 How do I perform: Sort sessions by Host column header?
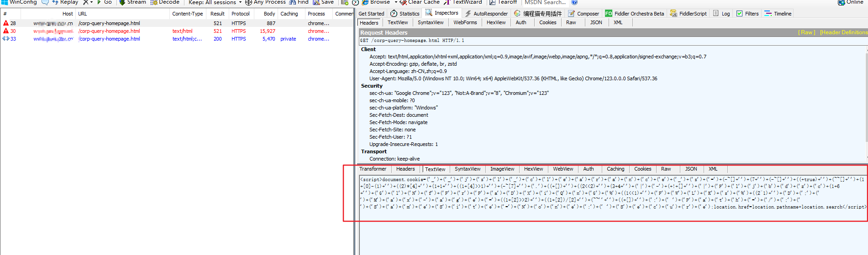(48, 14)
